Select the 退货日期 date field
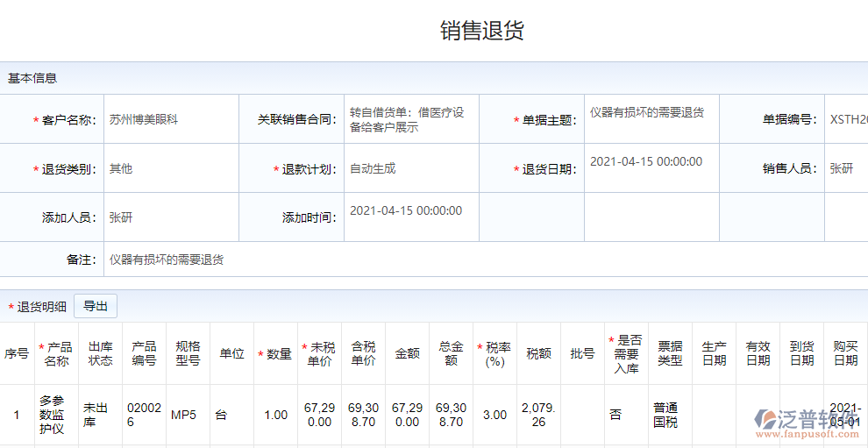 pyautogui.click(x=646, y=162)
